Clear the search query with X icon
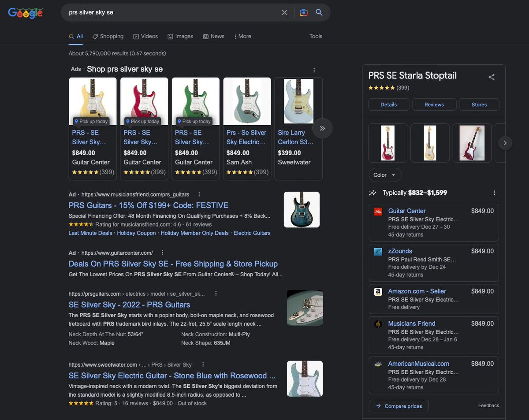This screenshot has width=529, height=420. click(284, 12)
